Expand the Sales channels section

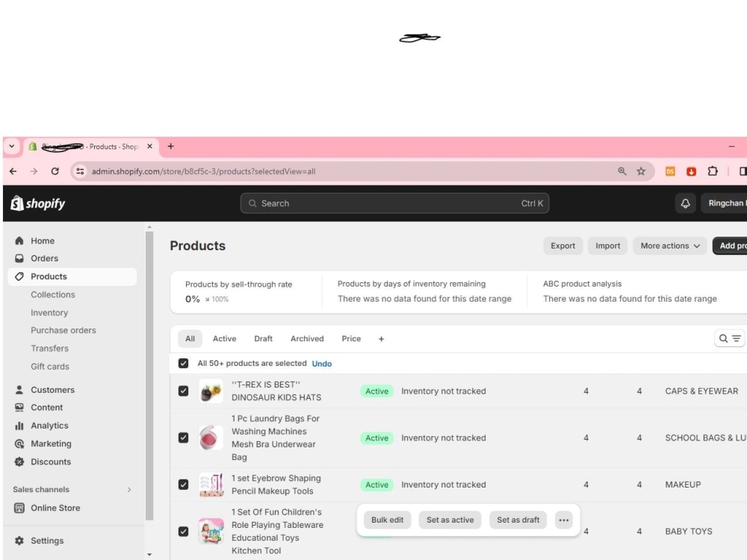click(x=128, y=490)
